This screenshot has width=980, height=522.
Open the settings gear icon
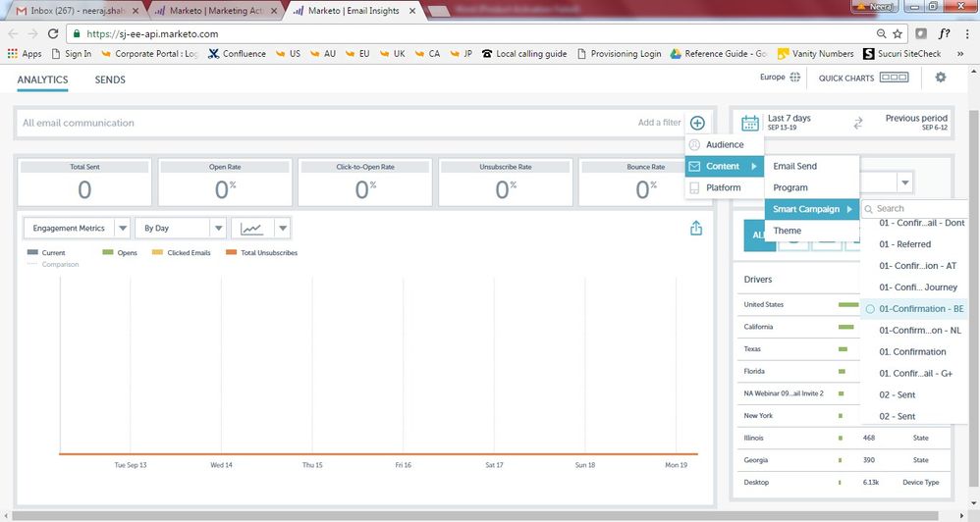coord(941,78)
